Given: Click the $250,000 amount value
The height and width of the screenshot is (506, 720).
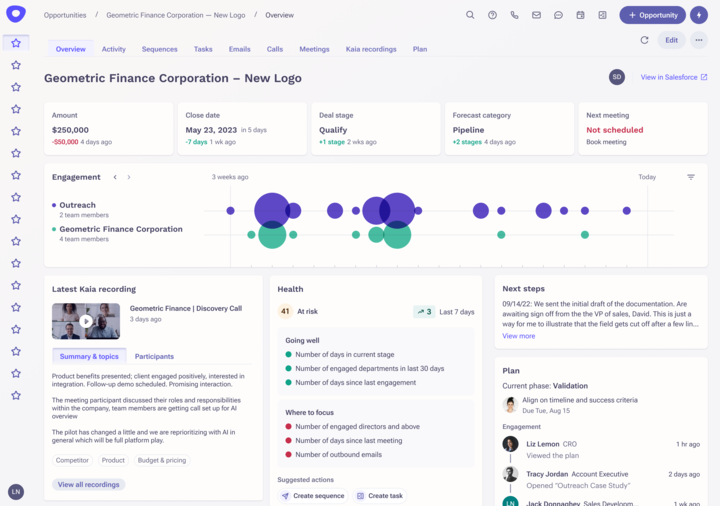Looking at the screenshot, I should point(70,130).
